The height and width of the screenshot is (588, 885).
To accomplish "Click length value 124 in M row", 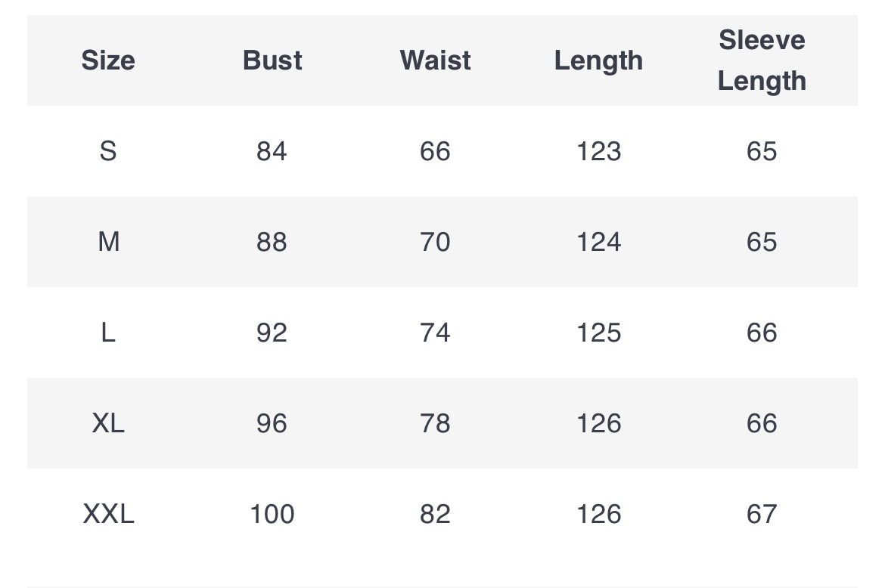I will coord(598,242).
